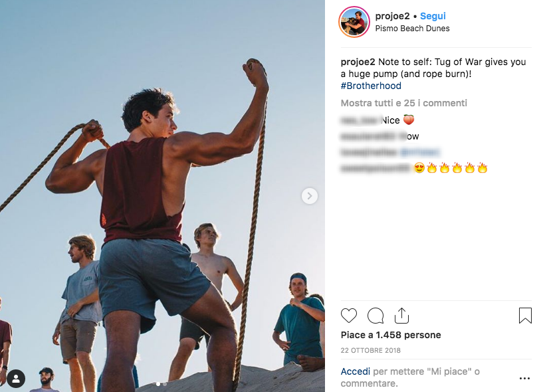Viewport: 543px width, 392px height.
Task: Click the share post icon
Action: [401, 316]
